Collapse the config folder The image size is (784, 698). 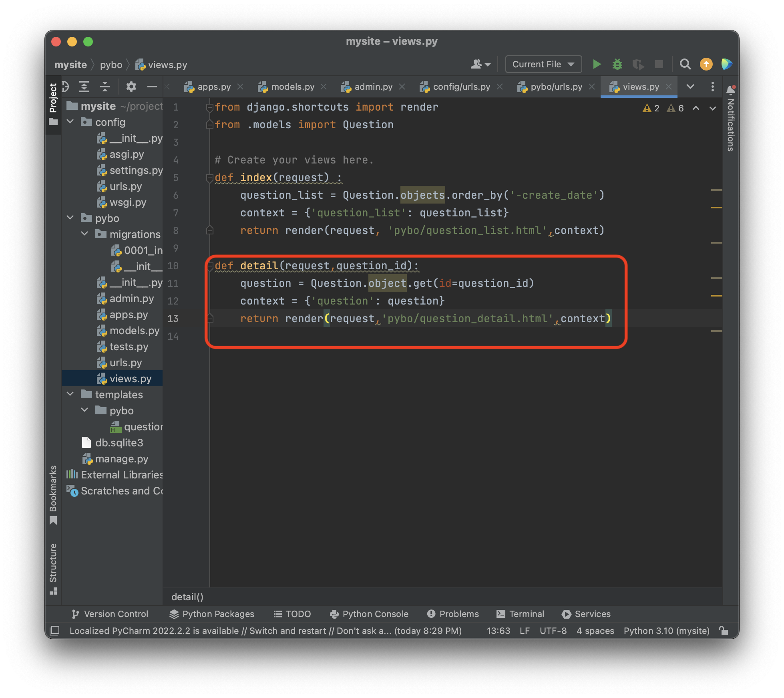[70, 121]
